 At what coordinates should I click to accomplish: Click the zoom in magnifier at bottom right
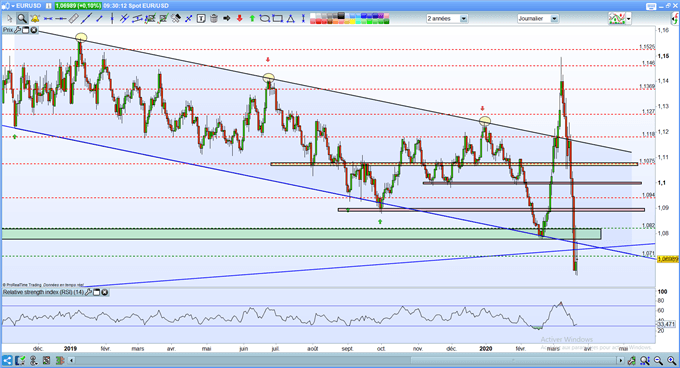[x=672, y=360]
